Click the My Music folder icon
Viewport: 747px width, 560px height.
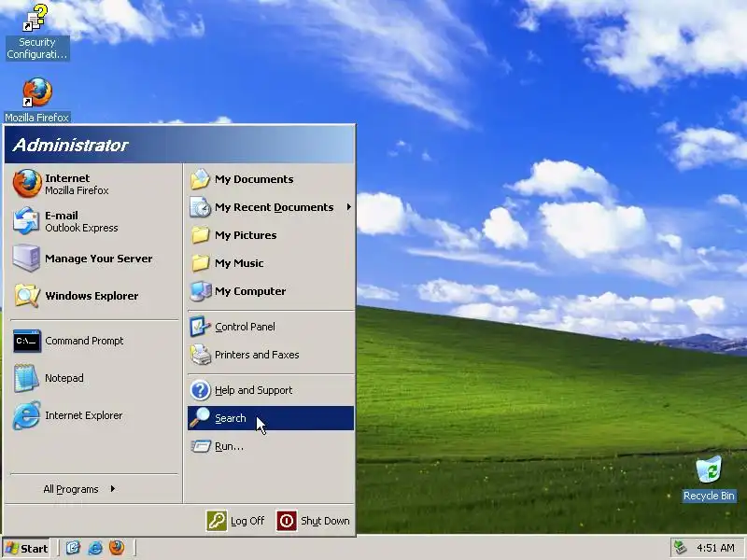(x=200, y=263)
